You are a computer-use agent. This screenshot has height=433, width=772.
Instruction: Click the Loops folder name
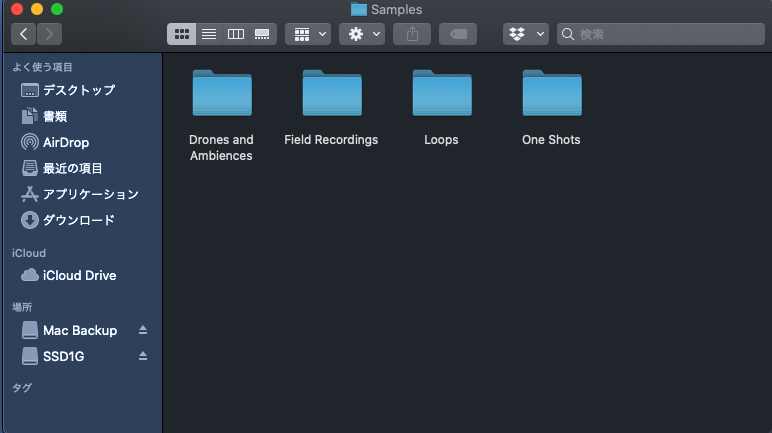[x=441, y=140]
